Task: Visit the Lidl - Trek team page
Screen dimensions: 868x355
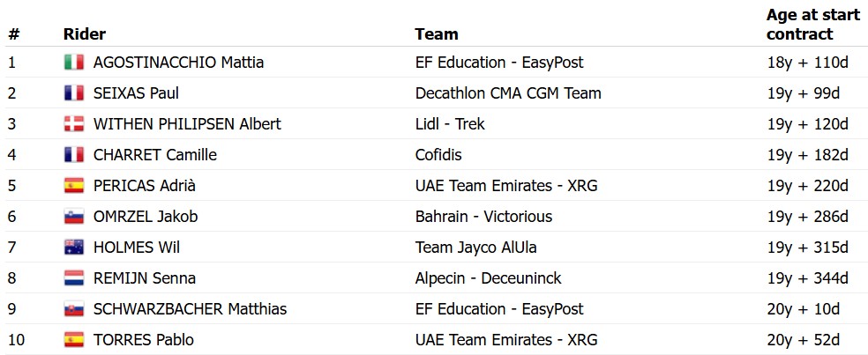Action: click(450, 124)
